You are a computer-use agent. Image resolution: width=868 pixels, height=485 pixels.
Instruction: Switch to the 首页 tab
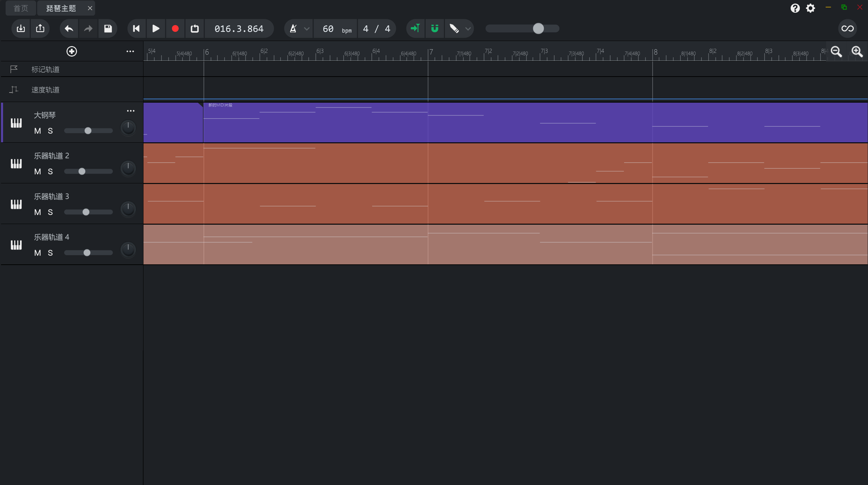[x=21, y=8]
